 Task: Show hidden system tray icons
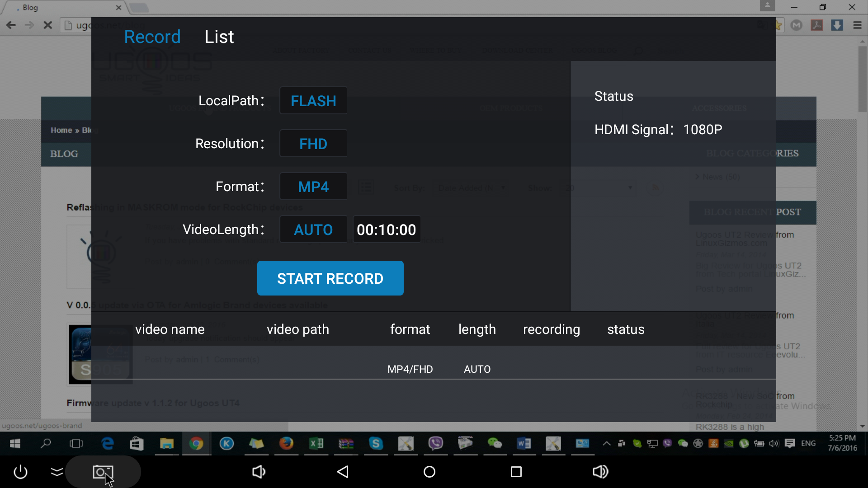click(607, 444)
